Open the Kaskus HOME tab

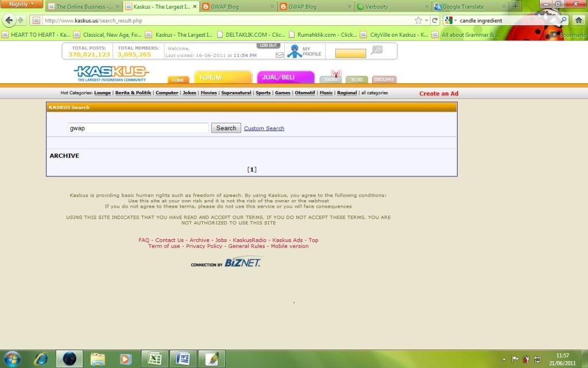pos(178,79)
